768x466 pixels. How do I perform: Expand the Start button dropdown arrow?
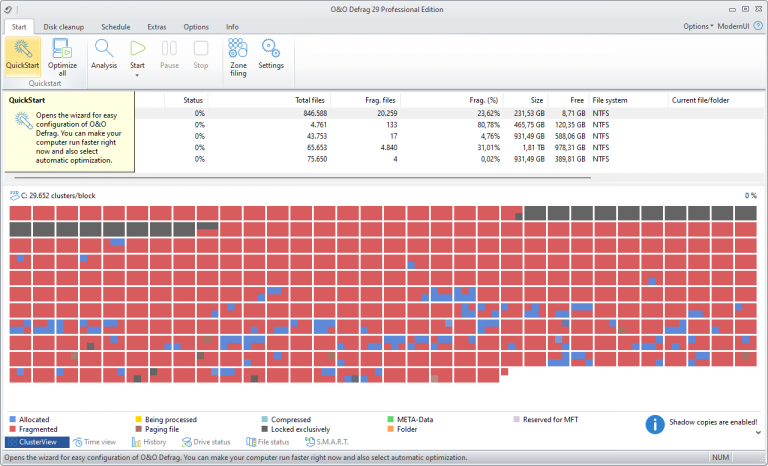(137, 75)
